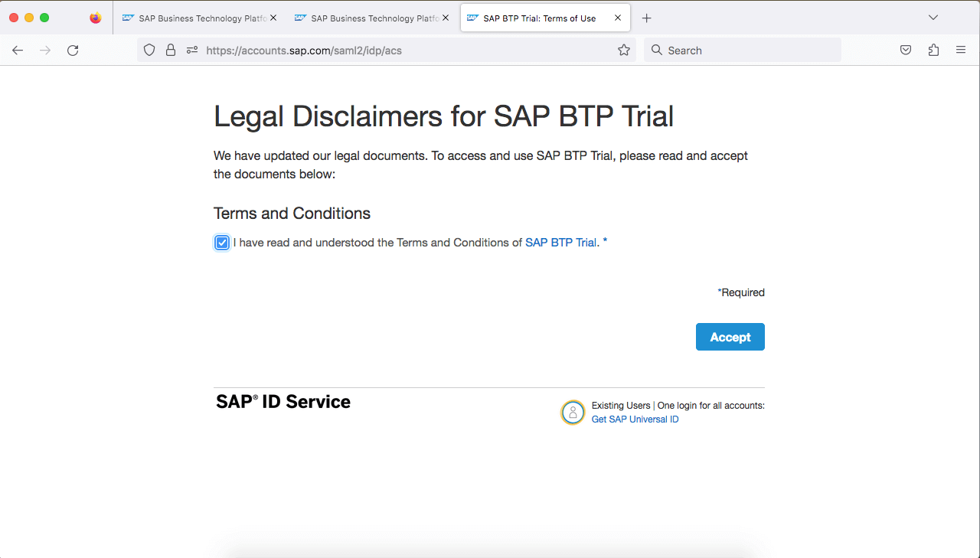Viewport: 980px width, 558px height.
Task: Follow the Get SAP Universal ID link
Action: (635, 419)
